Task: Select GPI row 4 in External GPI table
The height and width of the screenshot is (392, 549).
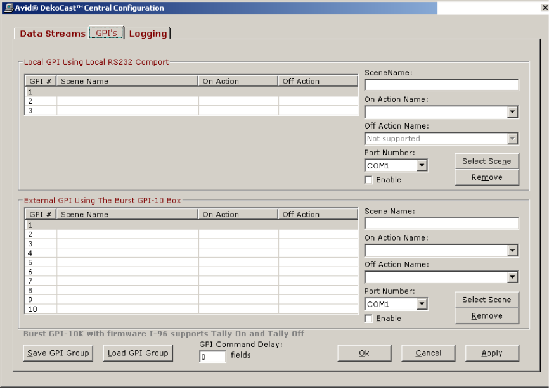Action: [x=191, y=253]
